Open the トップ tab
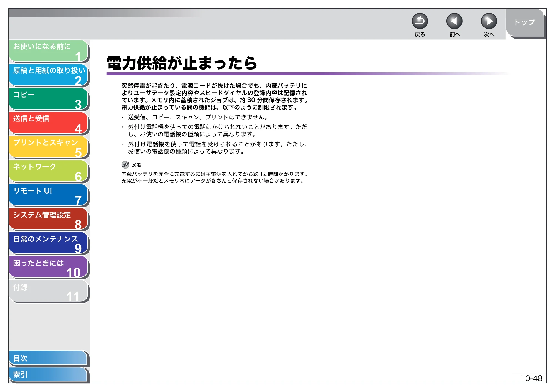555x392 pixels. tap(524, 22)
